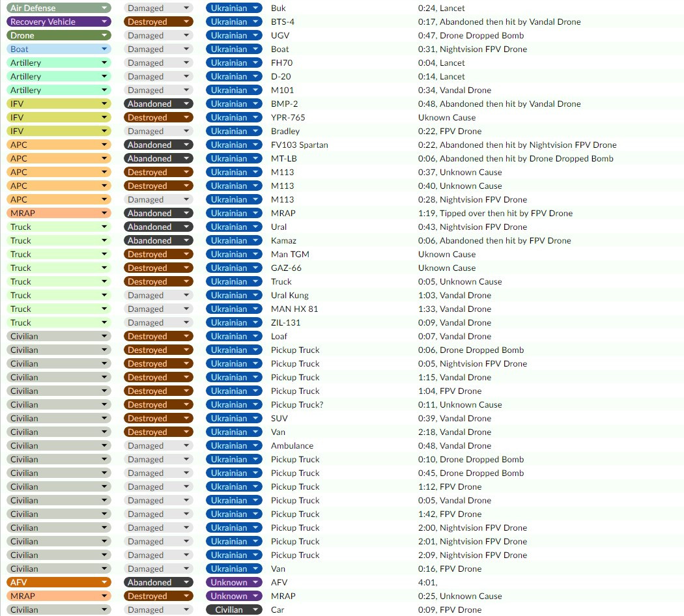Image resolution: width=684 pixels, height=616 pixels.
Task: Expand the Damaged status dropdown in UGV row
Action: 158,35
